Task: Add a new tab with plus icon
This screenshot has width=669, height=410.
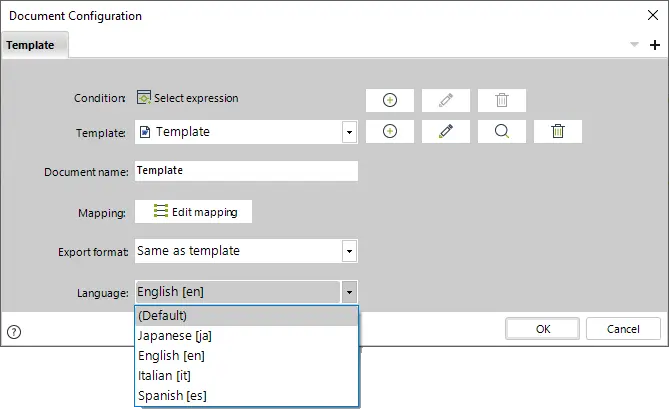Action: click(x=655, y=45)
